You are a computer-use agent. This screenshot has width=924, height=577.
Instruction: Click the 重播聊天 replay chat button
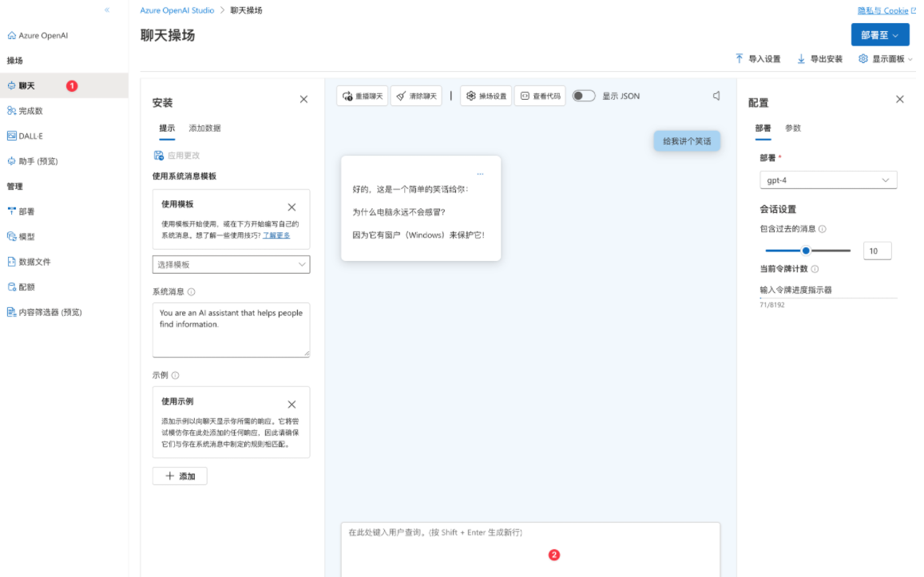tap(362, 96)
